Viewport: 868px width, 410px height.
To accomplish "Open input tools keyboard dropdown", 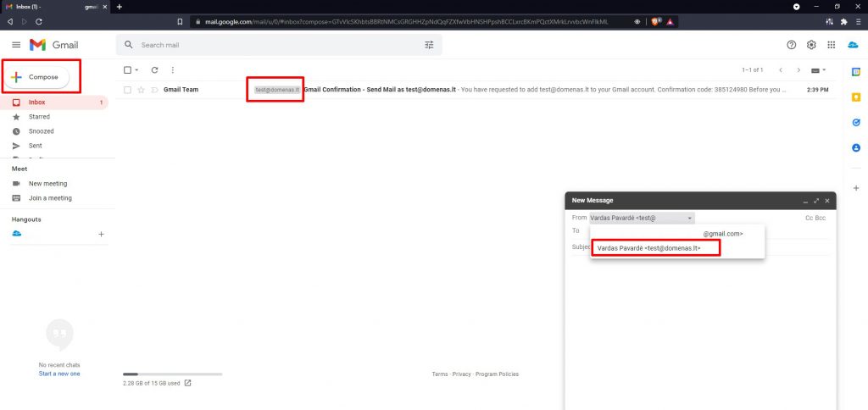I will pos(818,70).
